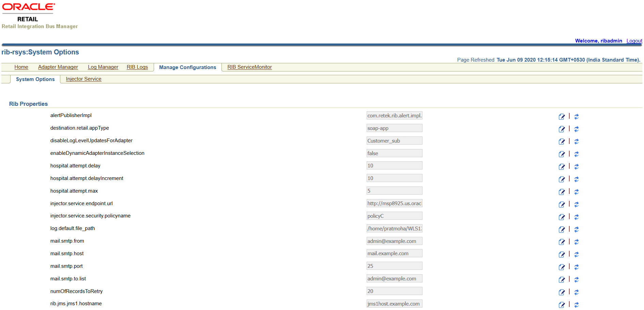644x310 pixels.
Task: Click the numOfRecordsToRetry value field
Action: click(394, 291)
